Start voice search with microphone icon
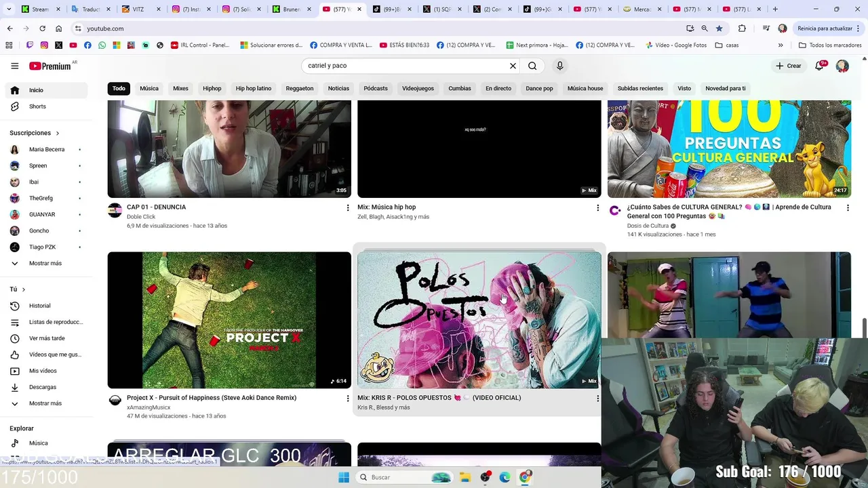The height and width of the screenshot is (488, 868). (559, 66)
